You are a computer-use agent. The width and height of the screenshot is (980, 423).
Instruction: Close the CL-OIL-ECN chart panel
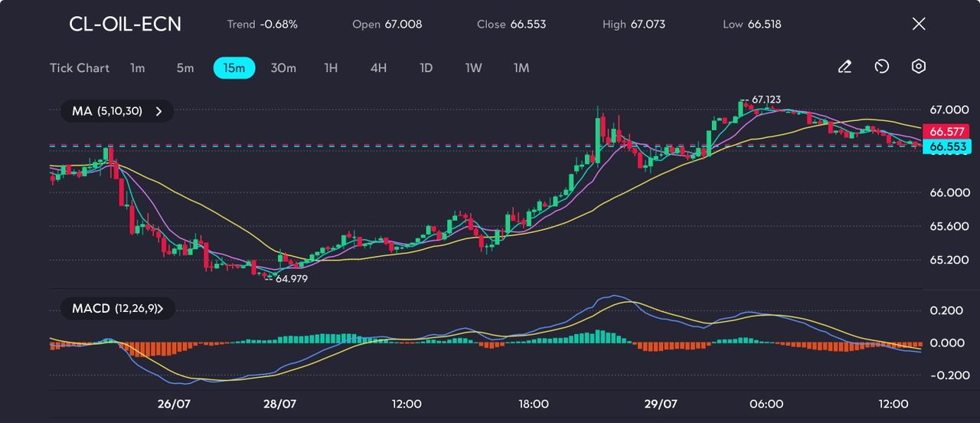[919, 24]
